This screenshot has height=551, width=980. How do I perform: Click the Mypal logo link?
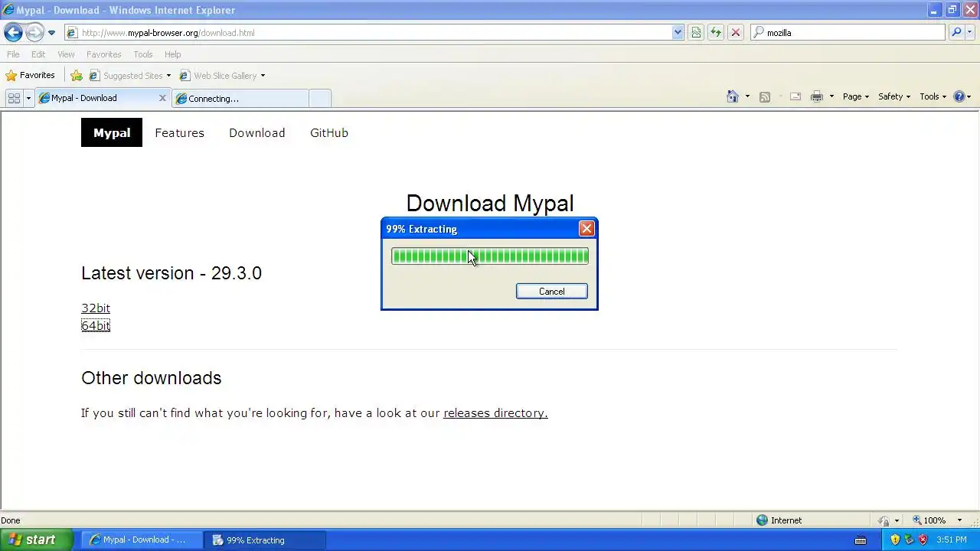click(x=112, y=132)
